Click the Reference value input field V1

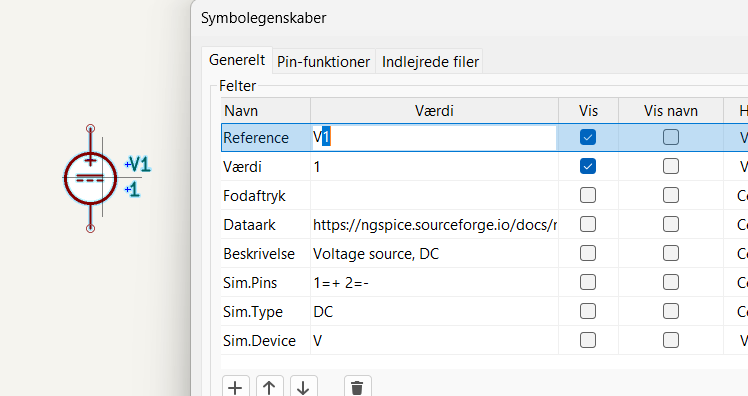point(434,137)
